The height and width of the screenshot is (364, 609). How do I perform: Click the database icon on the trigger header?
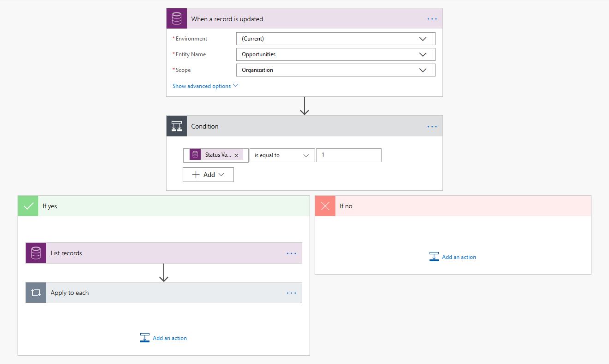click(x=177, y=19)
